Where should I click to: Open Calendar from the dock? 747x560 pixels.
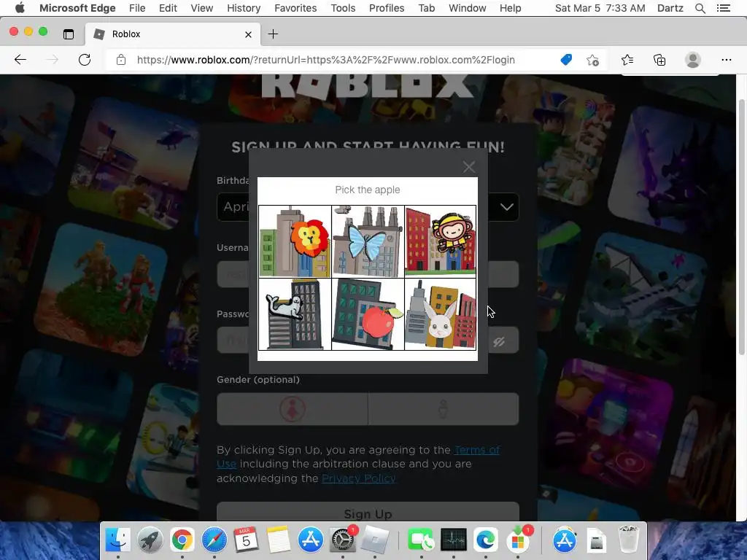[246, 540]
